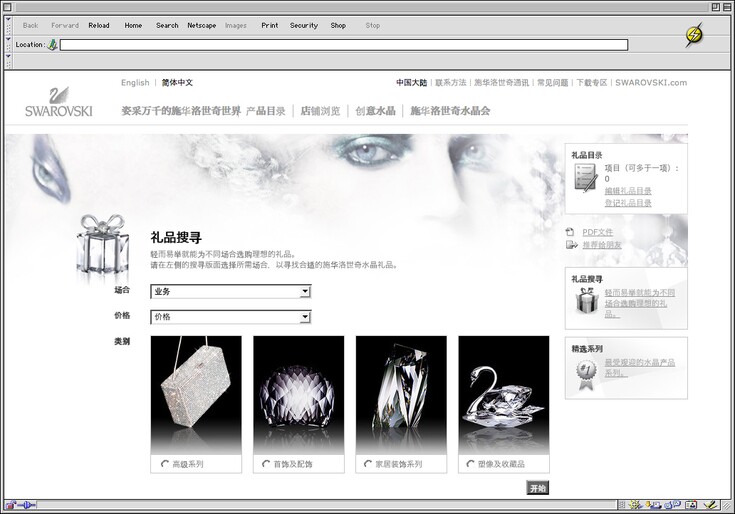This screenshot has height=514, width=735.
Task: Open the 价格 price dropdown
Action: click(231, 317)
